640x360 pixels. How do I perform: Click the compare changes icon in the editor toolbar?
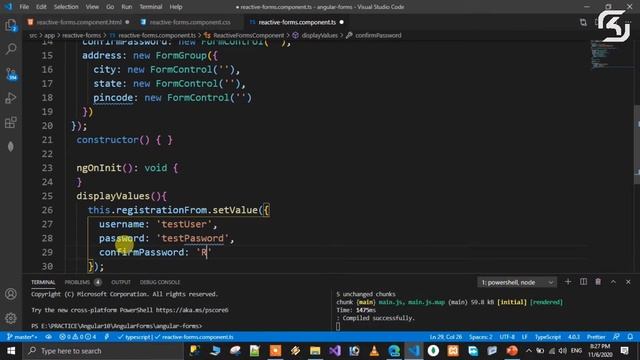point(583,22)
